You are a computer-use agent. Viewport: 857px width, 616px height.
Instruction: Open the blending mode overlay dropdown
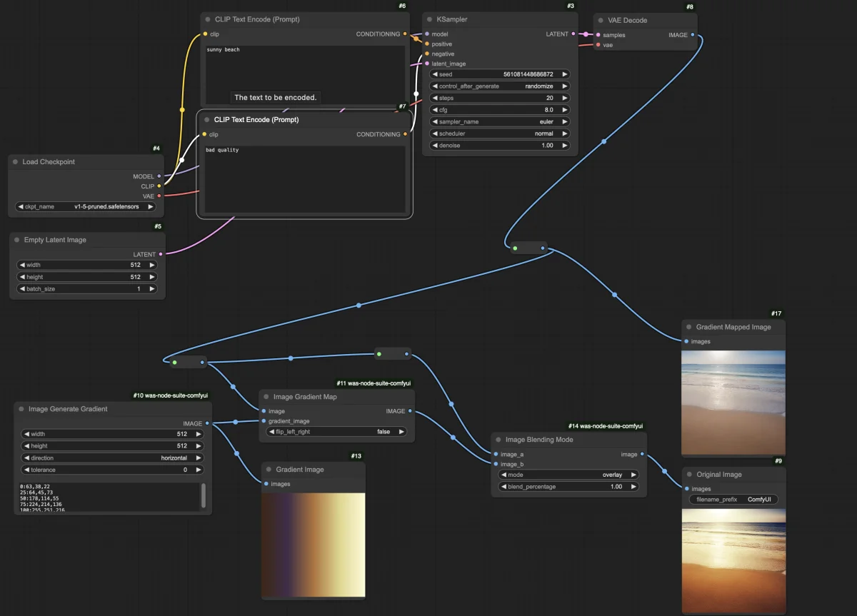[x=568, y=474]
